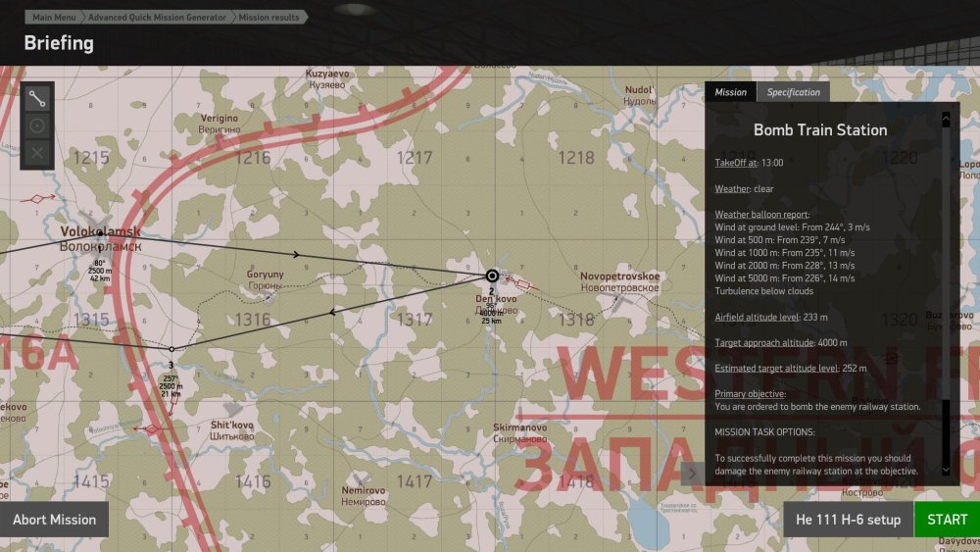This screenshot has width=980, height=552.
Task: Click 'Wind at ground level' line
Action: 793,226
